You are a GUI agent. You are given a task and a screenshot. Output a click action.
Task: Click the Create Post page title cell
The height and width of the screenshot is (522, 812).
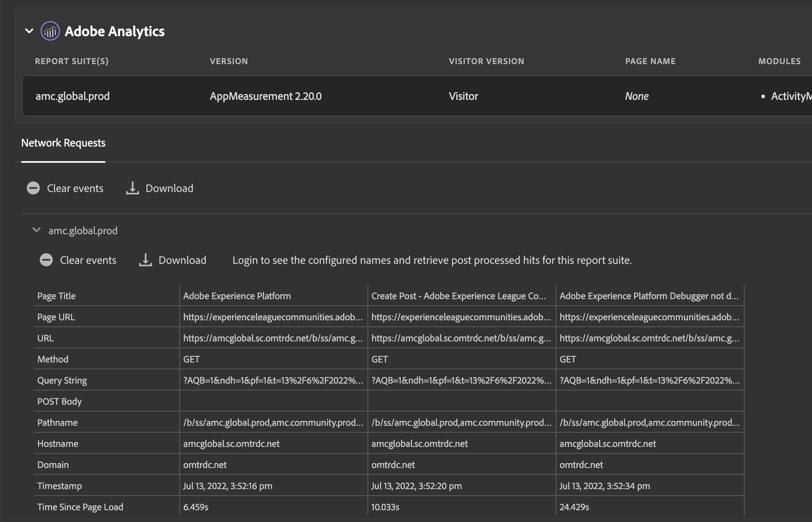point(458,296)
